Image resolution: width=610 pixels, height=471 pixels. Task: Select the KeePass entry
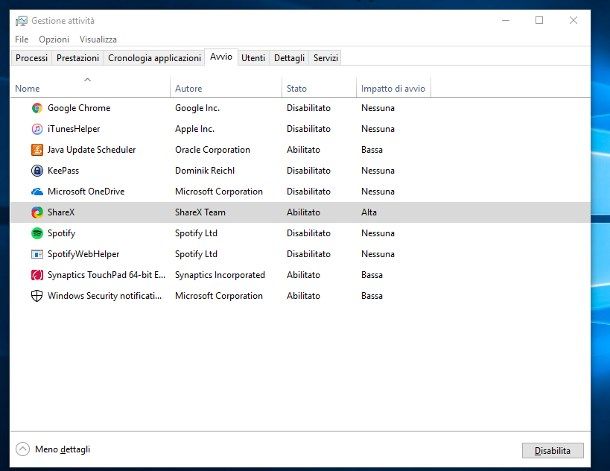click(63, 171)
